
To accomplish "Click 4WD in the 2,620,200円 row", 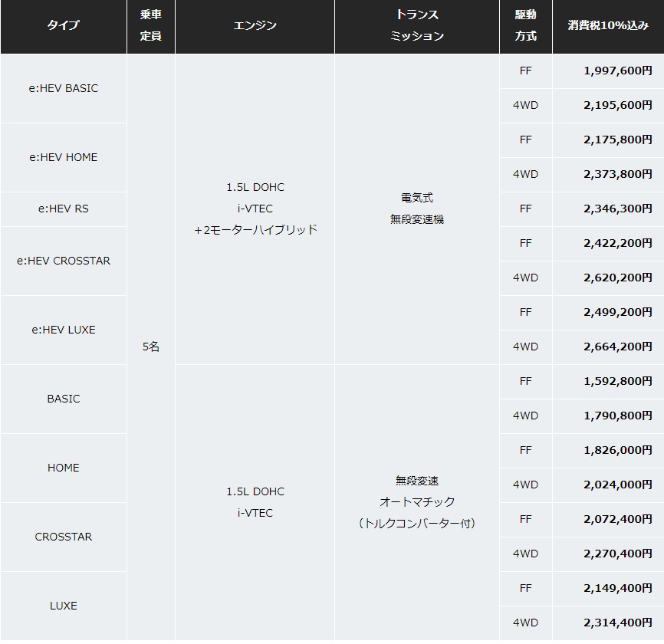I will point(525,278).
